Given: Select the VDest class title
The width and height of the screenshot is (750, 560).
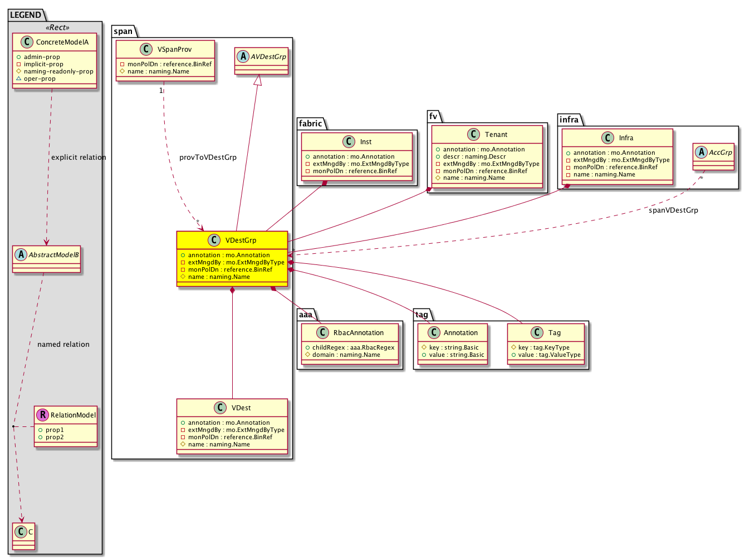Looking at the screenshot, I should point(241,408).
